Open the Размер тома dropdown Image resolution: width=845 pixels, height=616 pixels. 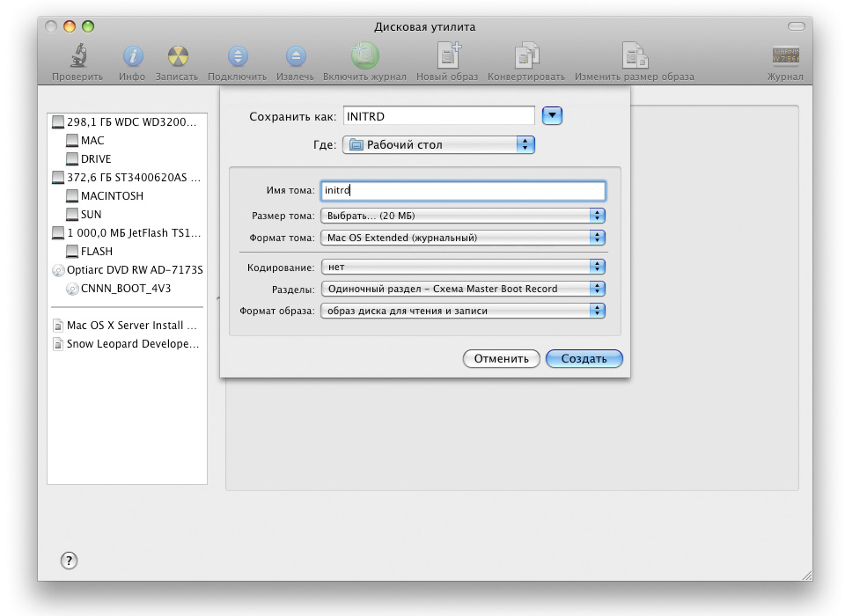pyautogui.click(x=463, y=215)
